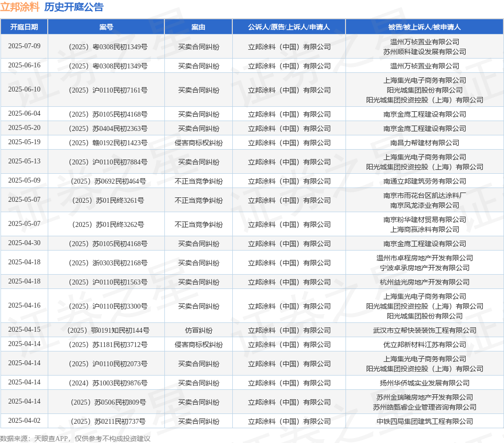
Task: Select case number (2025)苏01民终3262号
Action: coord(108,224)
